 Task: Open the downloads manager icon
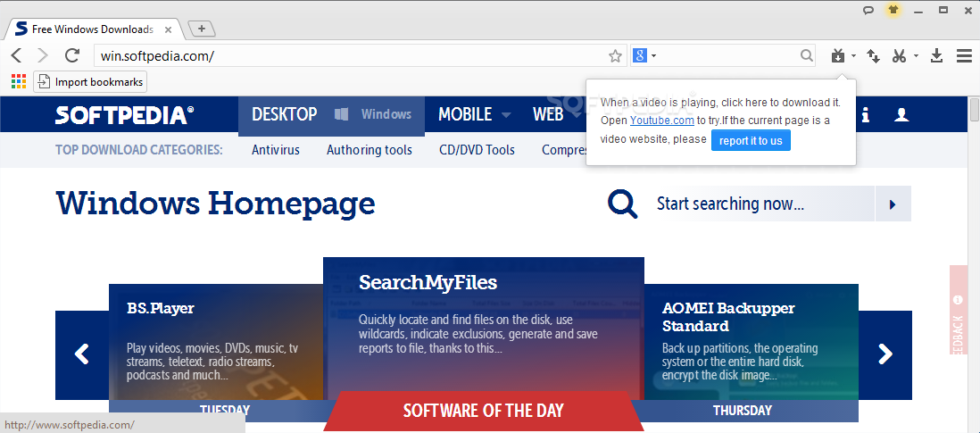pyautogui.click(x=936, y=55)
